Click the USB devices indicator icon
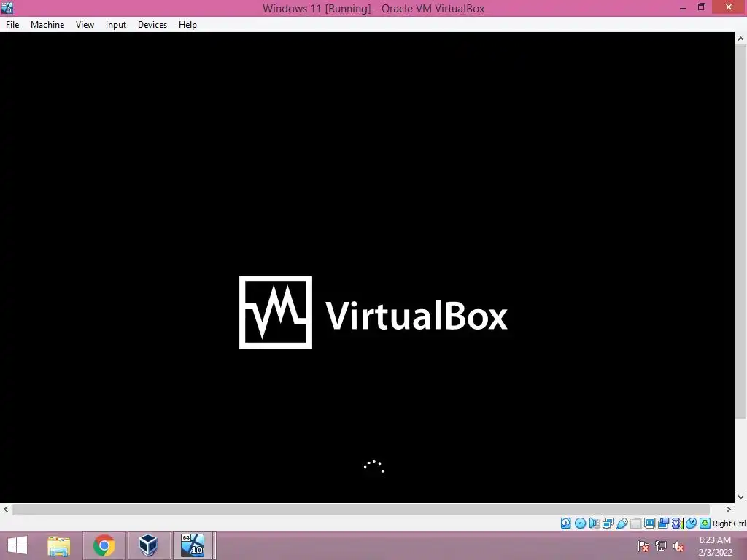The height and width of the screenshot is (560, 747). click(622, 524)
